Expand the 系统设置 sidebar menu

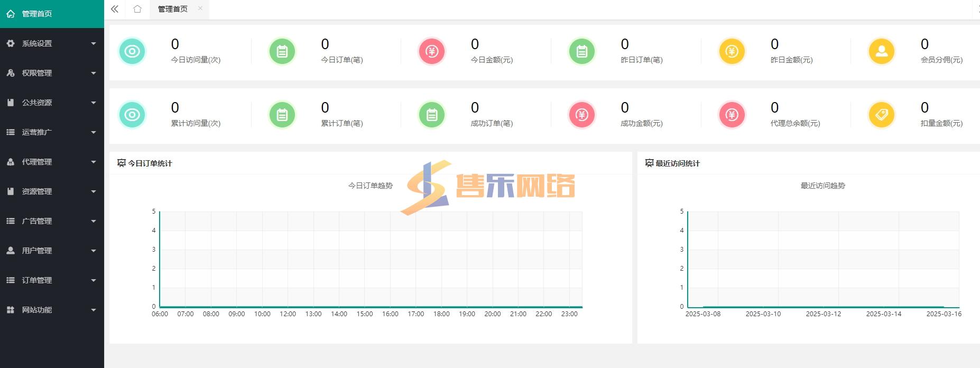tap(51, 43)
